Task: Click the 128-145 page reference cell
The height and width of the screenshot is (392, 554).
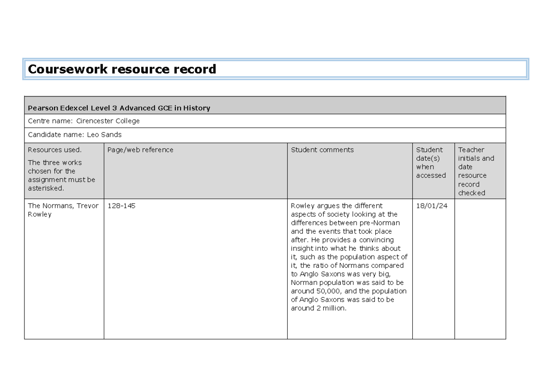Action: [121, 206]
